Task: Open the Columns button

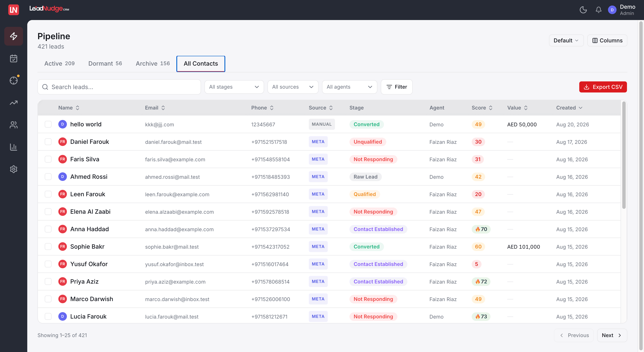Action: click(607, 40)
